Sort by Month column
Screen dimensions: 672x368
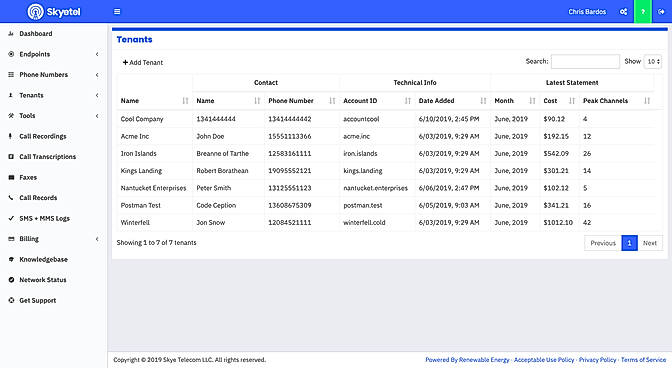click(532, 101)
